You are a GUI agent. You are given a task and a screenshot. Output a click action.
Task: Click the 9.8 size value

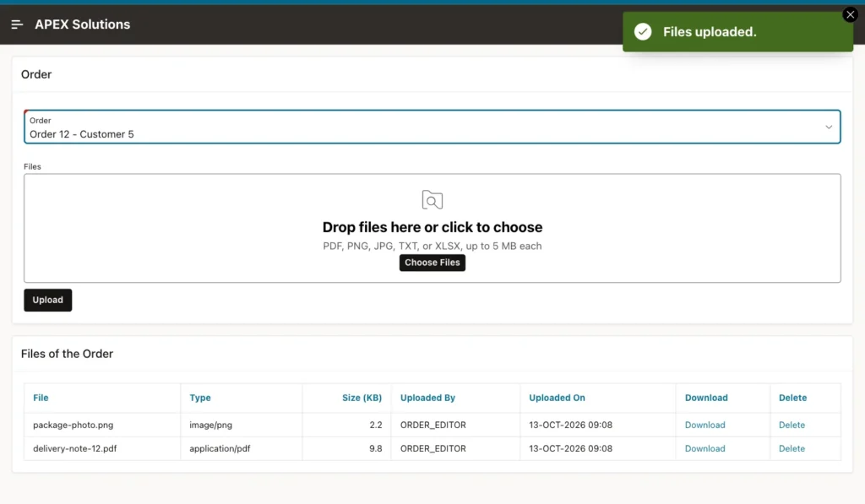coord(376,449)
